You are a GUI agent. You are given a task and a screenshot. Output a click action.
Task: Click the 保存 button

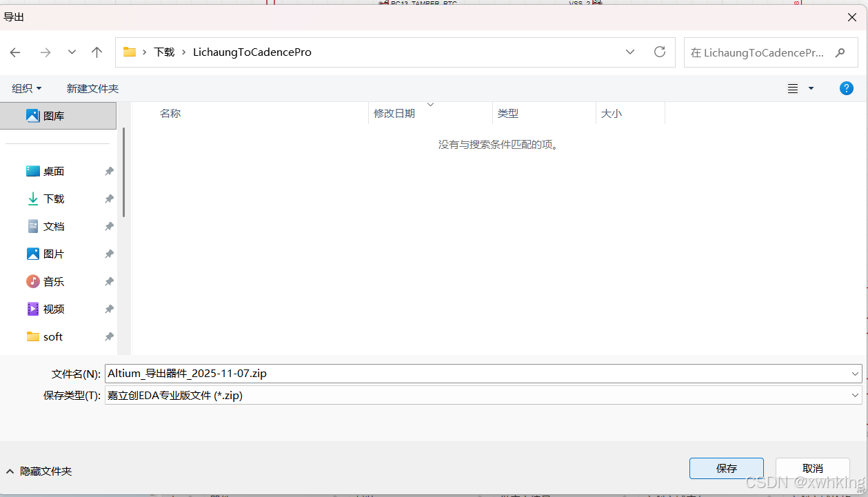coord(726,468)
